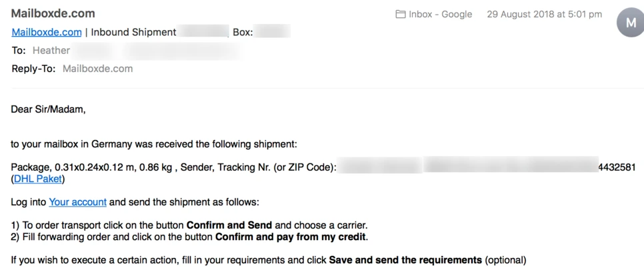Click the bold Mailboxde.com sender name

point(53,13)
